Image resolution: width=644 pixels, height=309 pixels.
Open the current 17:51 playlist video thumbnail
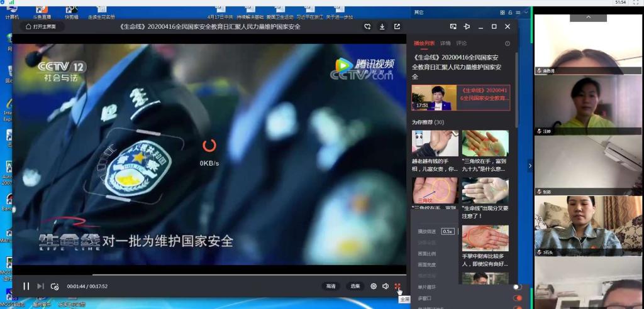(x=435, y=97)
